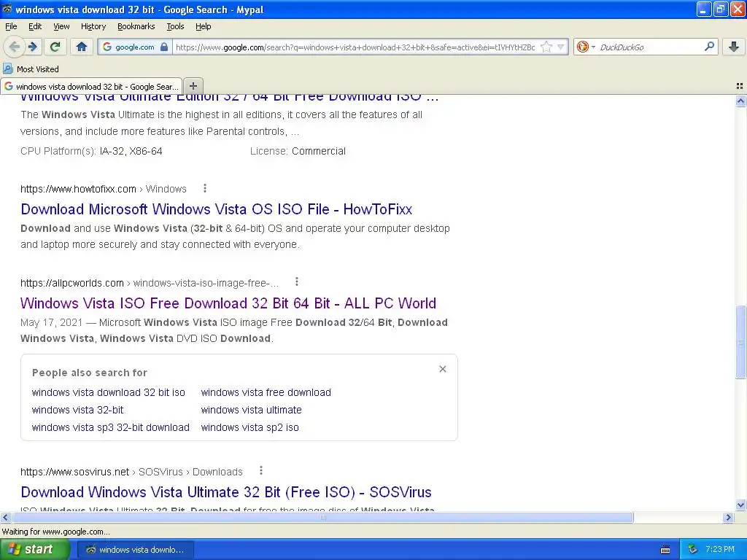Image resolution: width=747 pixels, height=560 pixels.
Task: Reload the current page
Action: 55,47
